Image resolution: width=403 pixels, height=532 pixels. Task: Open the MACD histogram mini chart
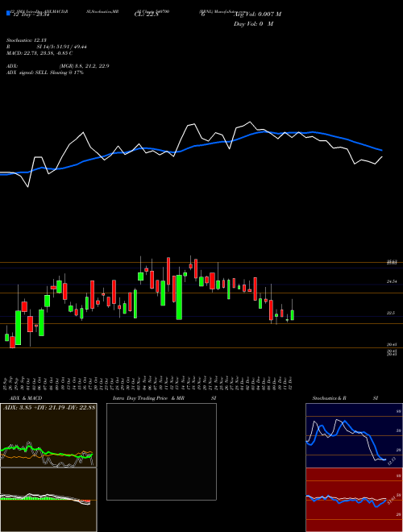48,500
